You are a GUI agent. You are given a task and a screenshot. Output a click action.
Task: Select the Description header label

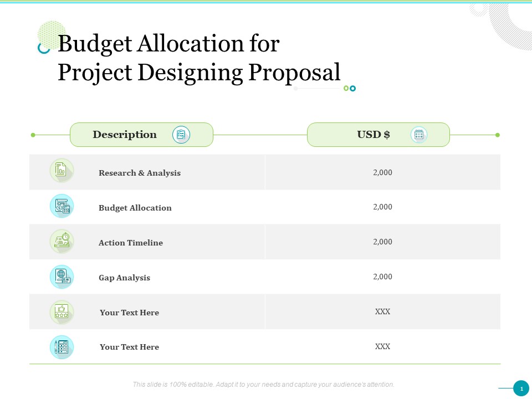125,135
